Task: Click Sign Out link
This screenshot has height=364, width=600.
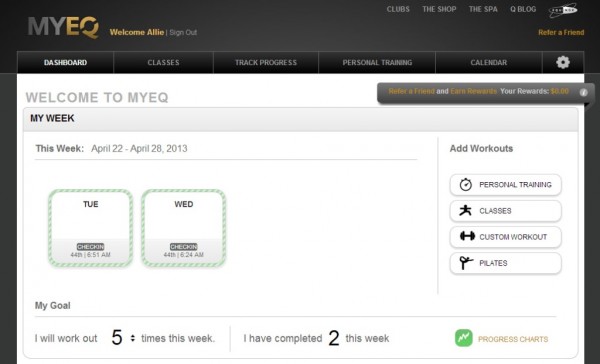Action: [183, 33]
